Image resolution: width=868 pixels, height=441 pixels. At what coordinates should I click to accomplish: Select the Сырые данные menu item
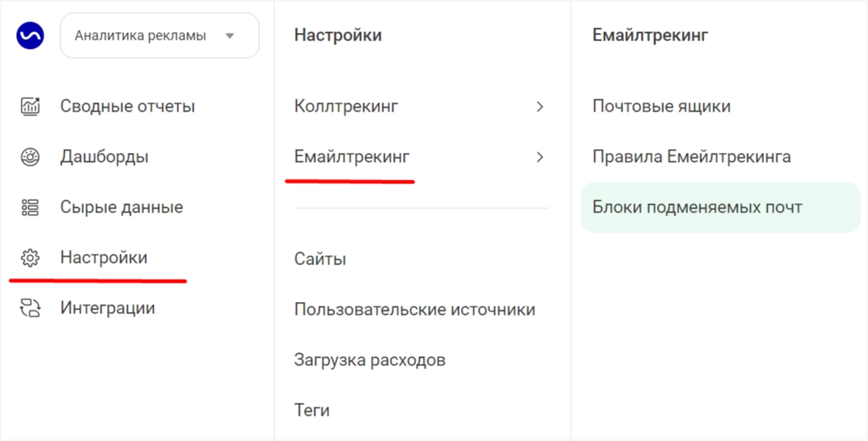coord(122,207)
